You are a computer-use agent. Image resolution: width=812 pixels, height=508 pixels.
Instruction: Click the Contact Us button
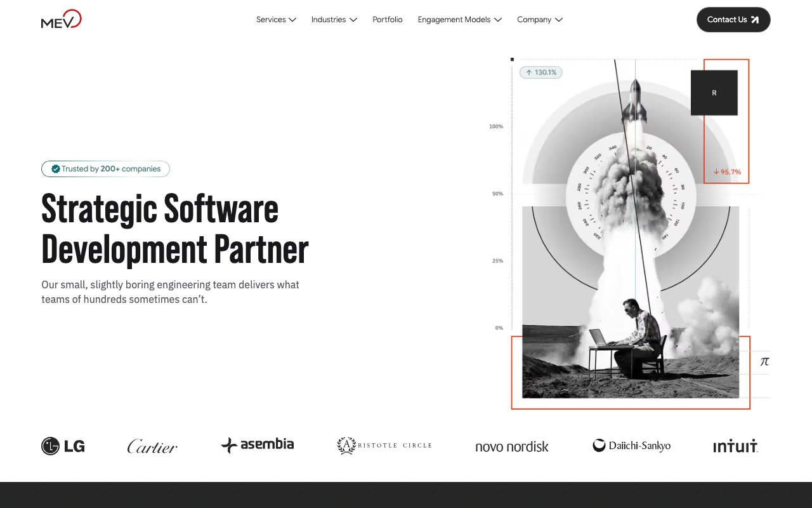tap(733, 20)
